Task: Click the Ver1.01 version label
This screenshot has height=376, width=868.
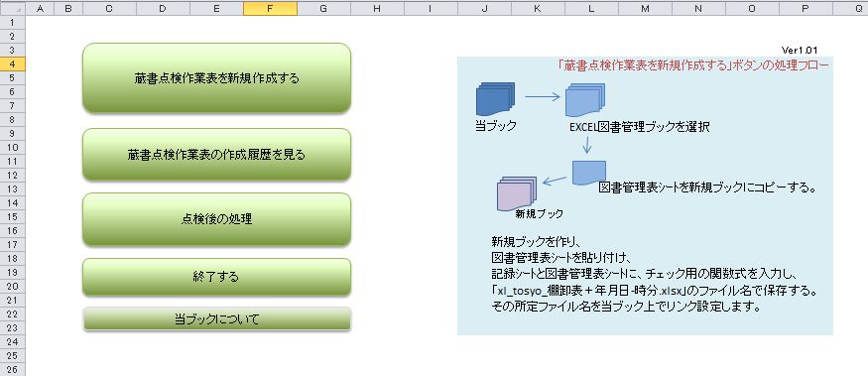Action: (800, 50)
